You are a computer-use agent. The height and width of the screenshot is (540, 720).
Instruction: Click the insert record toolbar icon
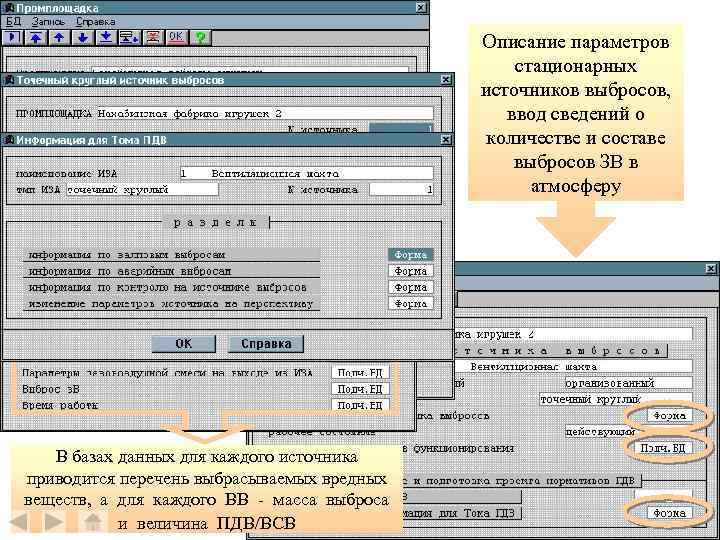129,37
